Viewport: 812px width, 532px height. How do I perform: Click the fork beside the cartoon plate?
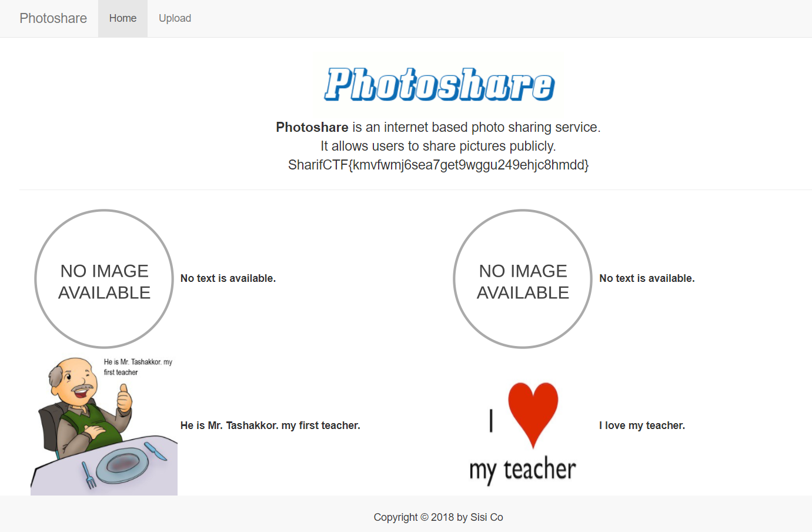[x=89, y=476]
